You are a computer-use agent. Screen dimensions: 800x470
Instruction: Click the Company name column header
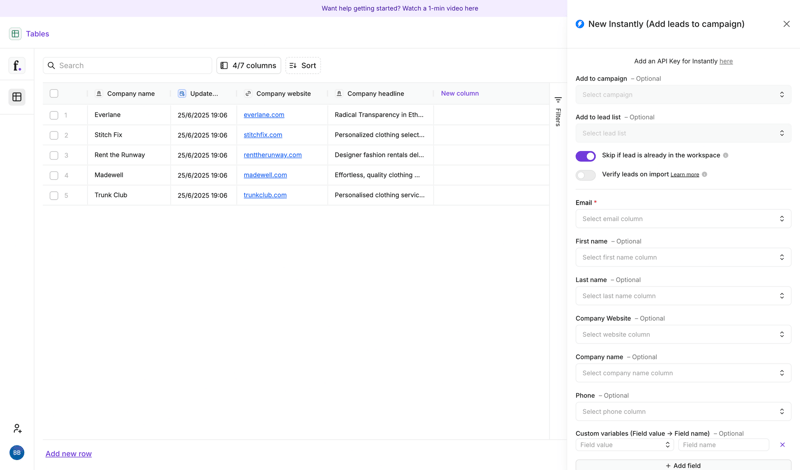(x=129, y=93)
